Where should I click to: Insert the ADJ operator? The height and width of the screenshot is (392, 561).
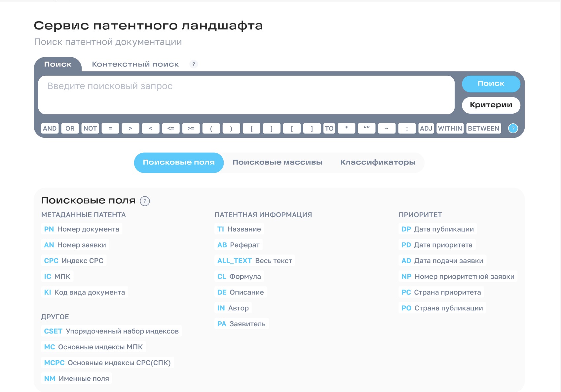coord(426,128)
